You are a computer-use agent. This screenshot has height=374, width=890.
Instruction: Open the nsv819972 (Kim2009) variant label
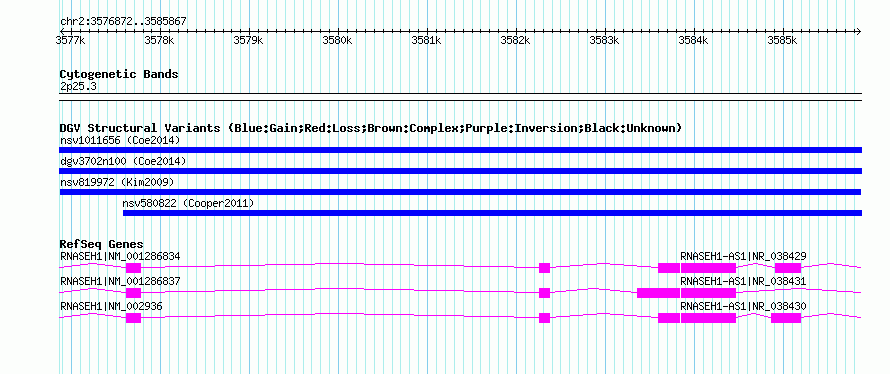click(117, 183)
